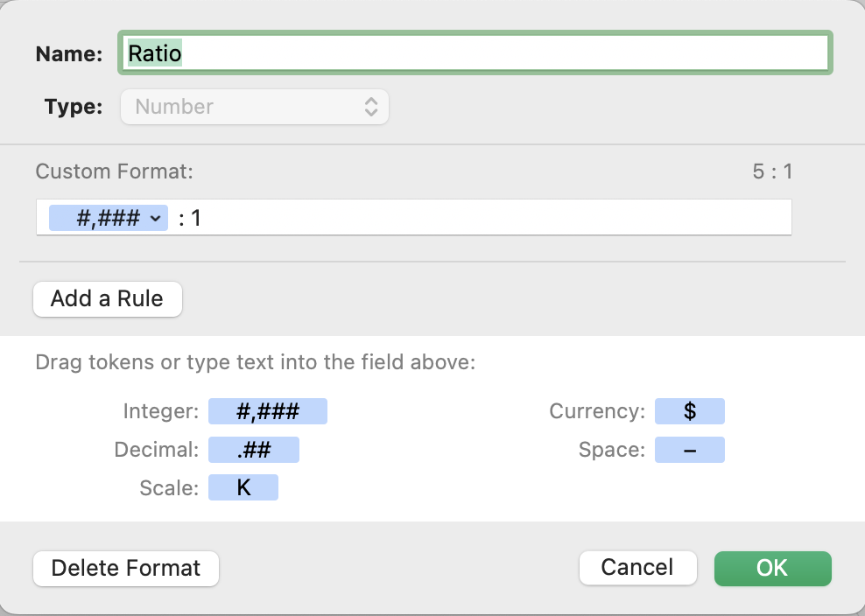Click the 'Drag tokens or type text' instruction
Image resolution: width=865 pixels, height=616 pixels.
tap(255, 361)
